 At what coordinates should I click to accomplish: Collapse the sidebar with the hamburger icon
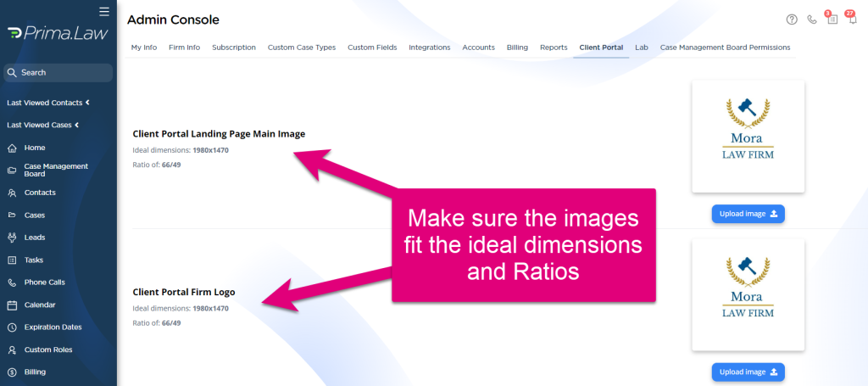(104, 11)
